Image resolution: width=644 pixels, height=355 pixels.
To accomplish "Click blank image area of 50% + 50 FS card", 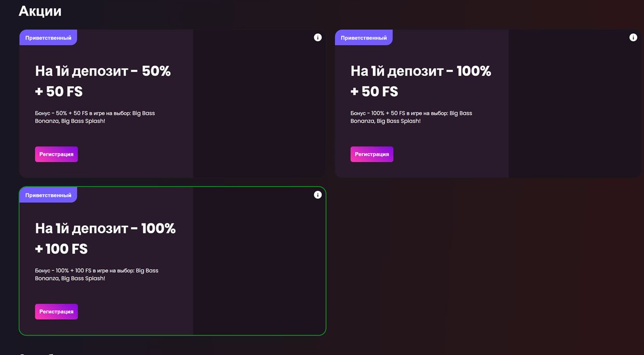I will pyautogui.click(x=259, y=104).
